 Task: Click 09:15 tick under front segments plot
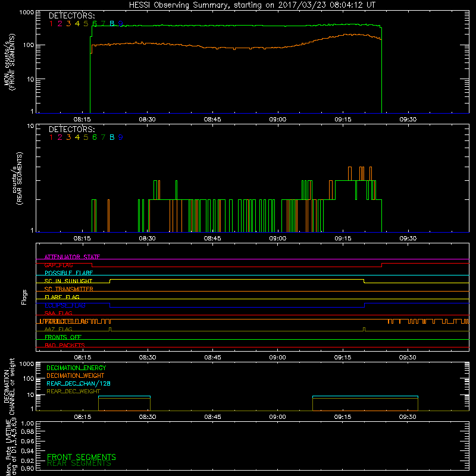pos(343,120)
